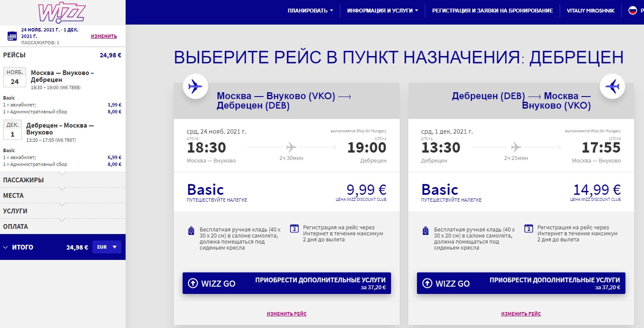Click the return airplane icon for Debrecen–Moscow
This screenshot has width=644, height=328.
(x=612, y=87)
